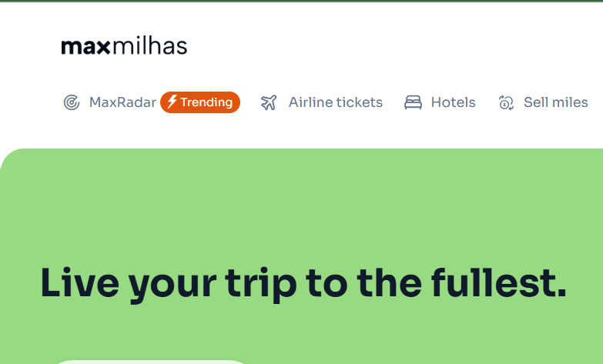
Task: Click the white tab below the headline
Action: [150, 361]
